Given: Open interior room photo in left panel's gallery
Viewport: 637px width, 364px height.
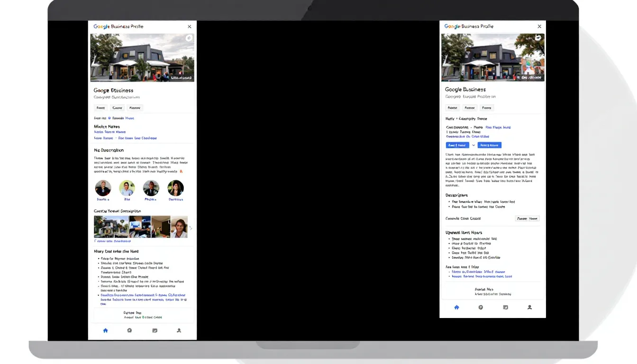Looking at the screenshot, I should point(161,227).
